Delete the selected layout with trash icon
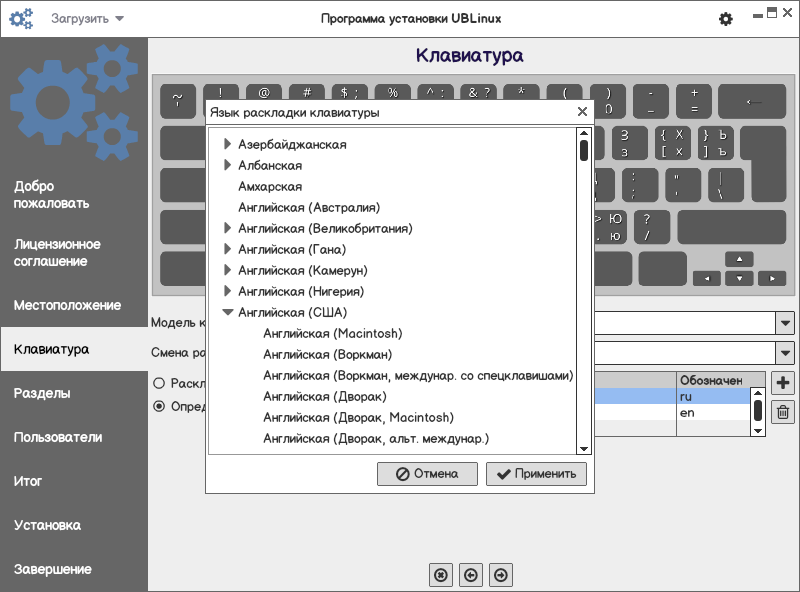This screenshot has width=800, height=592. [x=783, y=411]
